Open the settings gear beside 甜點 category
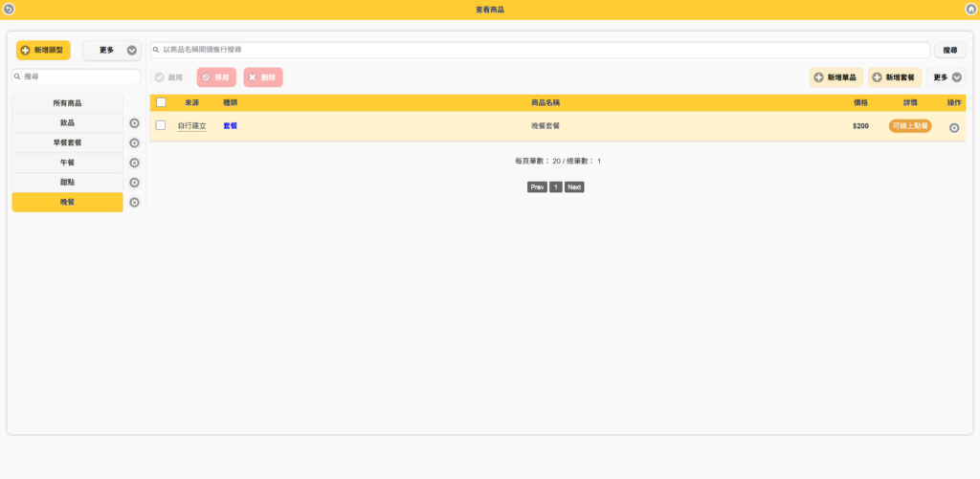 134,183
